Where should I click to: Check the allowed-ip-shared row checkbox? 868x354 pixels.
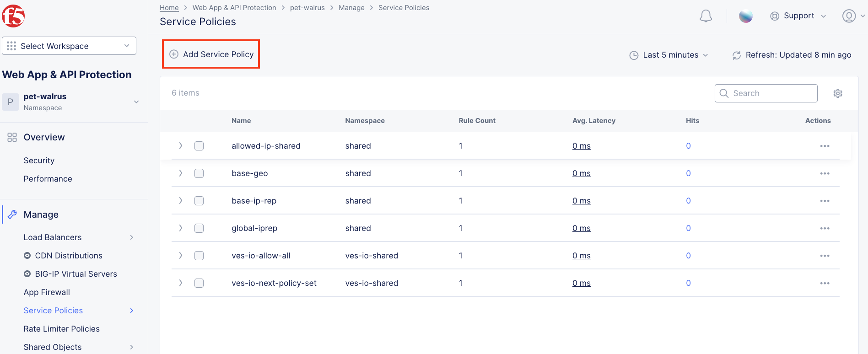(199, 146)
